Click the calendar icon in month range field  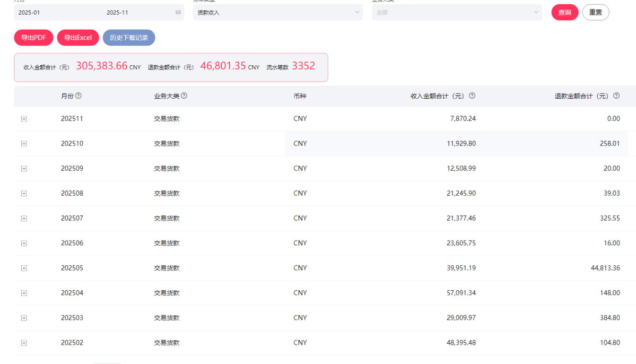178,12
